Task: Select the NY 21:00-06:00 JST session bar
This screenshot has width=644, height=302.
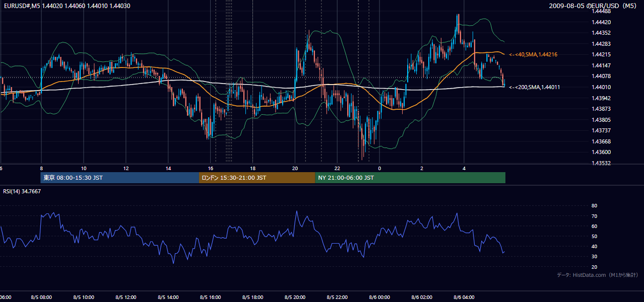Action: 410,178
